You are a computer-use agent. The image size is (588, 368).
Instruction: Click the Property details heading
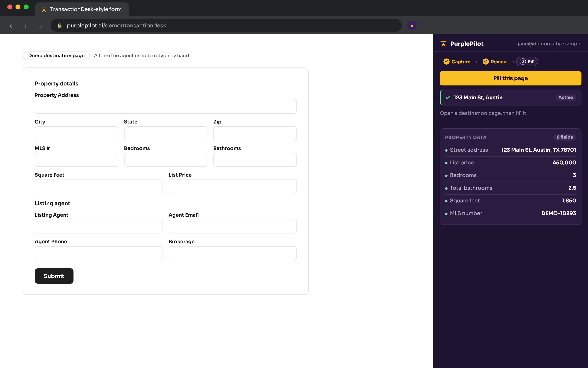56,83
